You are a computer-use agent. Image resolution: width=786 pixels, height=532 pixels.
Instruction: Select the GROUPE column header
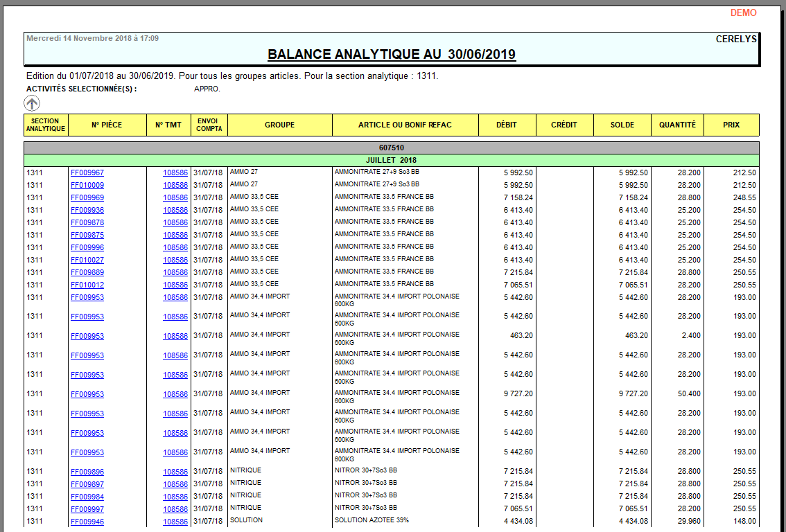[279, 125]
